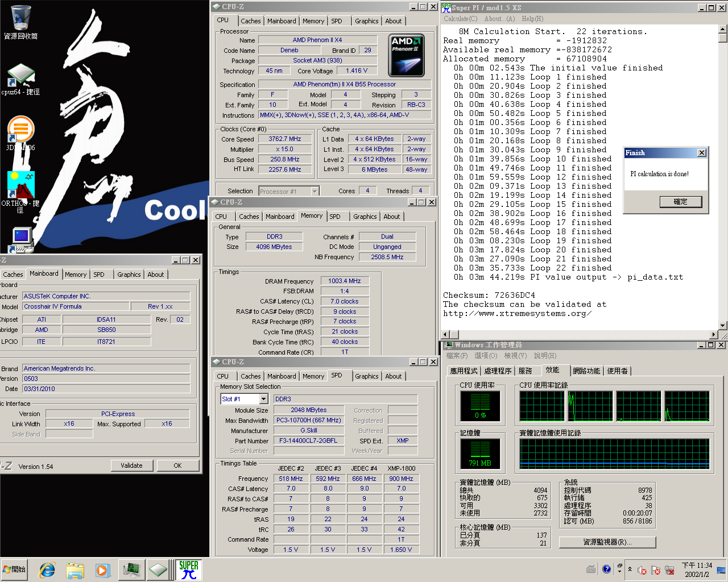Image resolution: width=728 pixels, height=582 pixels.
Task: Open the orange 3DMark06 desktop shortcut
Action: (x=20, y=133)
